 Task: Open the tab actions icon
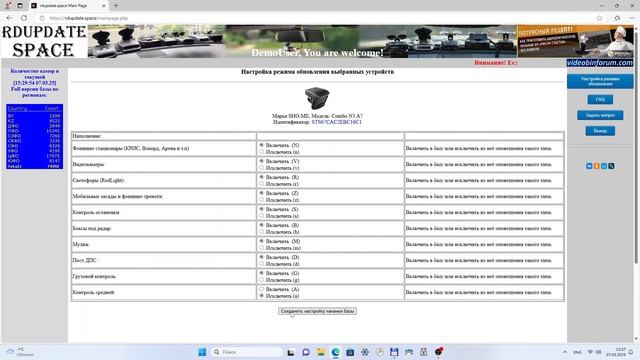tap(20, 6)
